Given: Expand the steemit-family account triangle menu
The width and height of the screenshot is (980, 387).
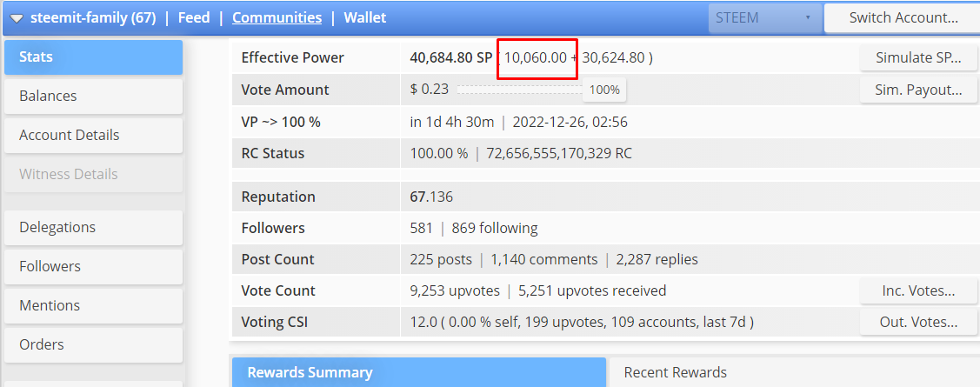Looking at the screenshot, I should point(17,18).
